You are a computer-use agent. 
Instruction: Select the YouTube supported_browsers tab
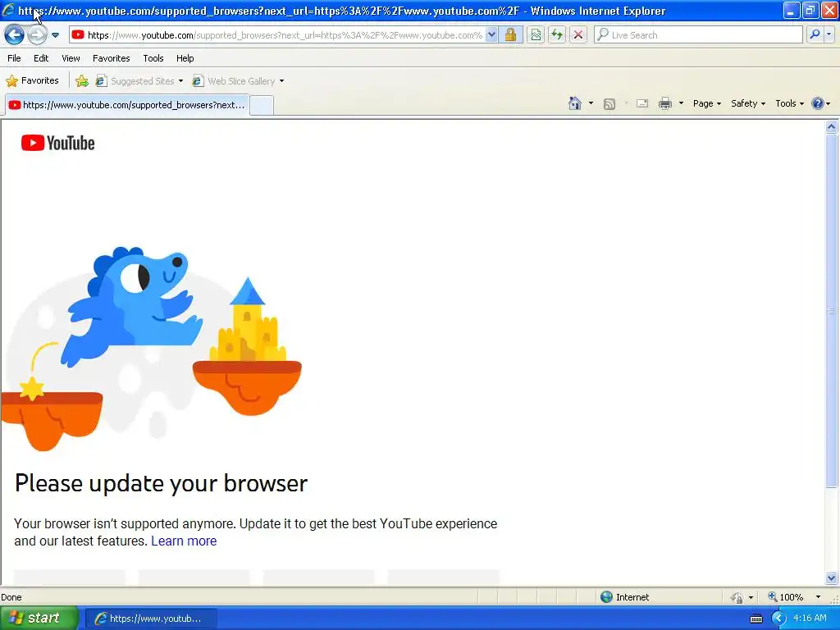(x=127, y=105)
